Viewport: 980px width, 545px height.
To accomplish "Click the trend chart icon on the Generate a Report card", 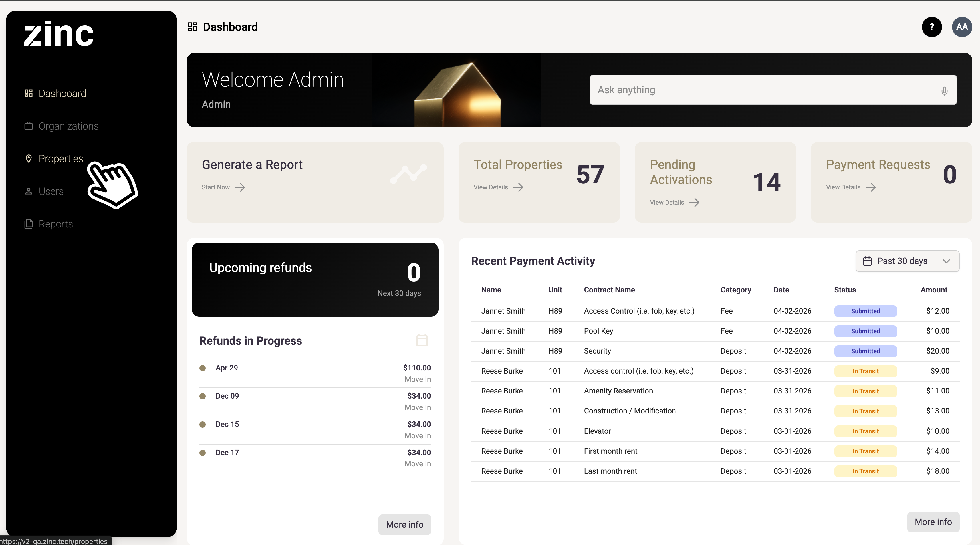I will click(x=408, y=174).
